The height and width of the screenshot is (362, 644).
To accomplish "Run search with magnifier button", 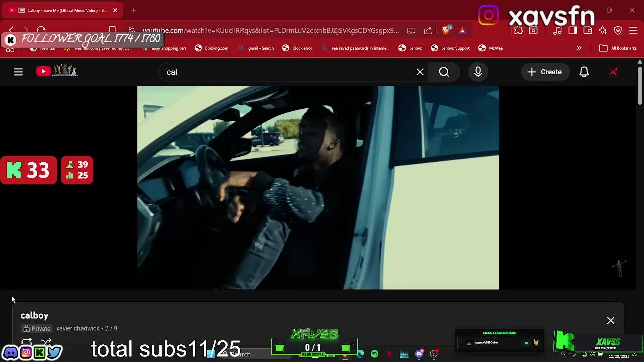I will tap(444, 72).
